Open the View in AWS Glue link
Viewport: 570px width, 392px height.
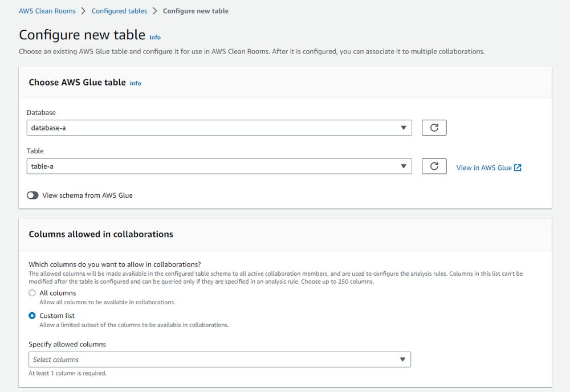484,168
